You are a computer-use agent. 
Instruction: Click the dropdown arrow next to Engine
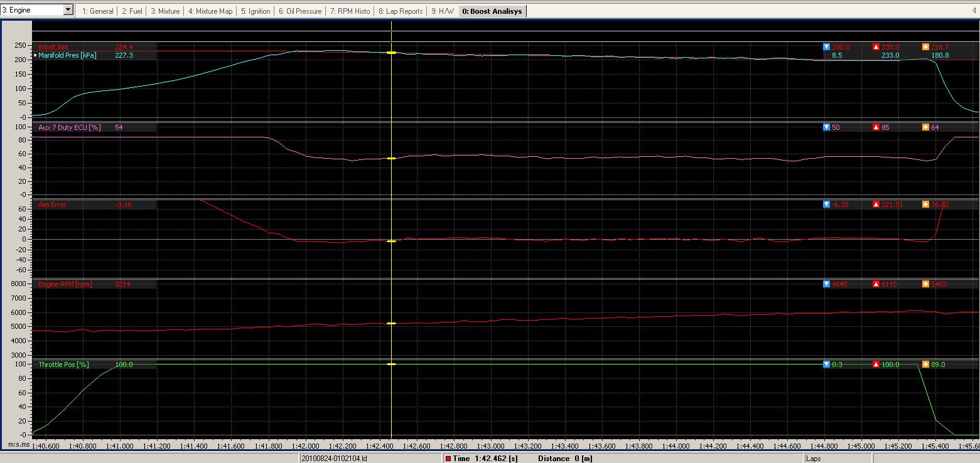click(68, 10)
